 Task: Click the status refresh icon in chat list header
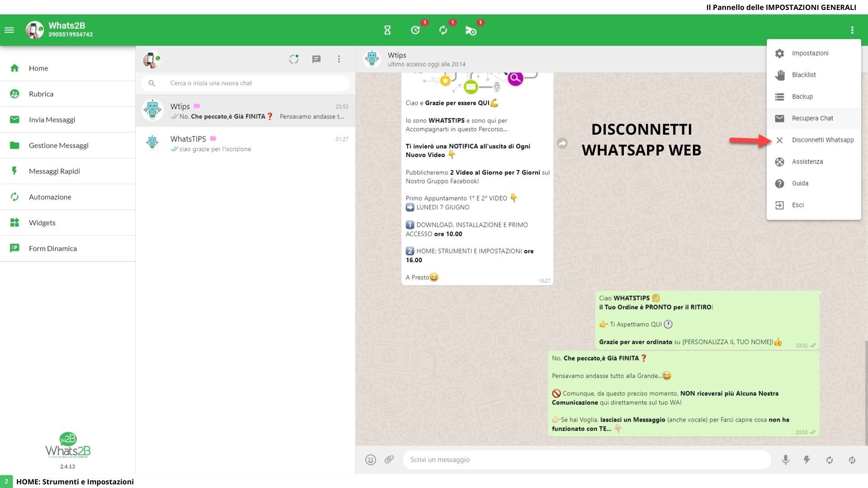pos(294,59)
